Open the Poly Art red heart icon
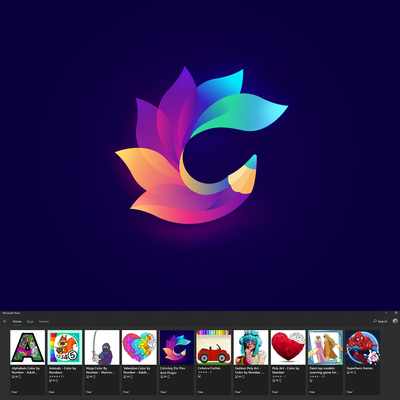The image size is (400, 400). click(x=288, y=347)
